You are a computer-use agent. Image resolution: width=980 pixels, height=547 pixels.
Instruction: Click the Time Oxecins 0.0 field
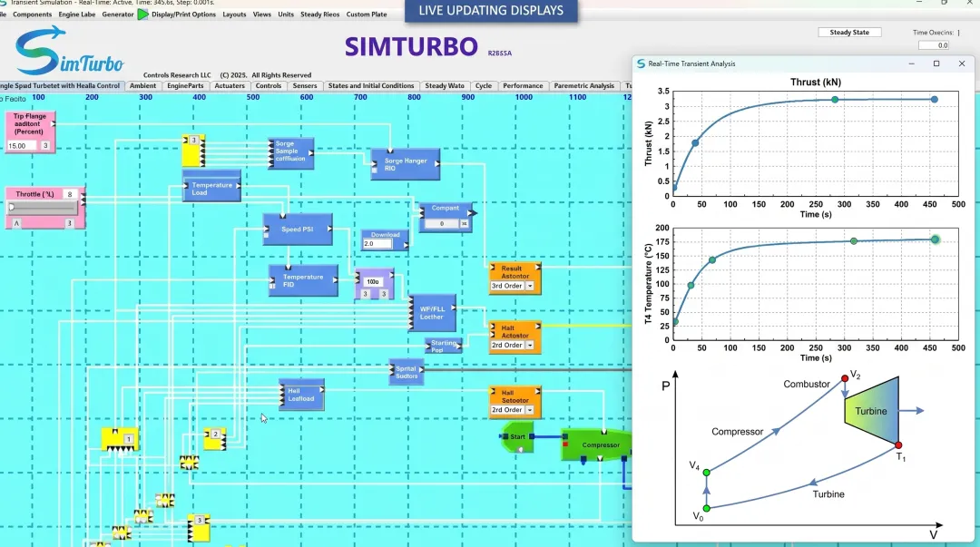point(934,45)
